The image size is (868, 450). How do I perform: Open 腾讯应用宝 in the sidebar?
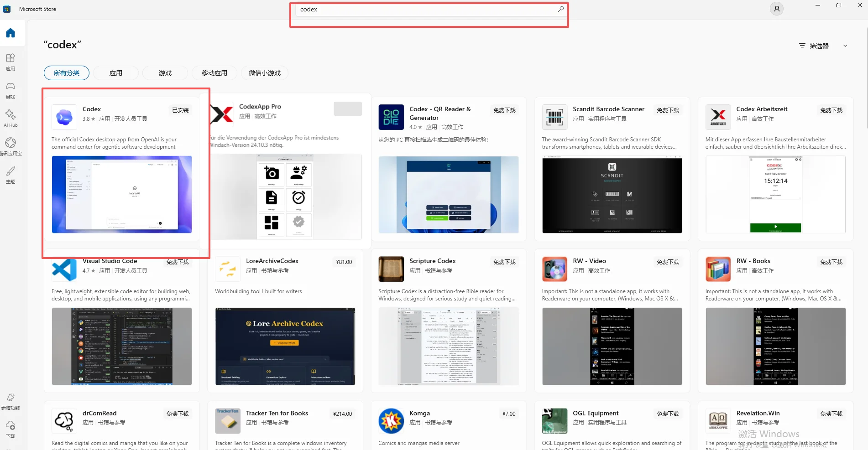[10, 147]
